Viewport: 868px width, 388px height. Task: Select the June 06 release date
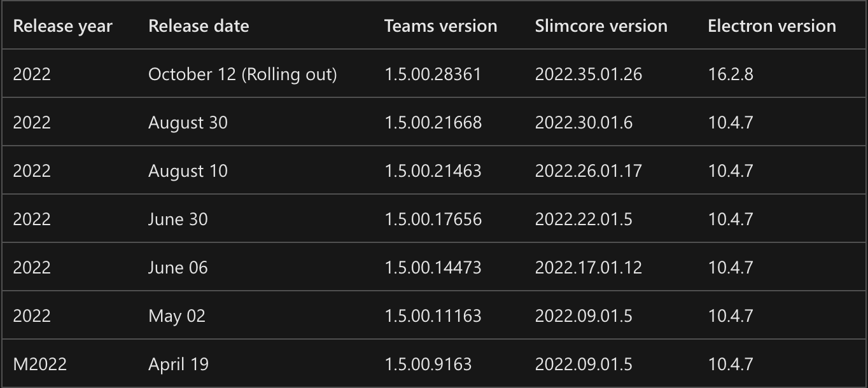click(178, 268)
